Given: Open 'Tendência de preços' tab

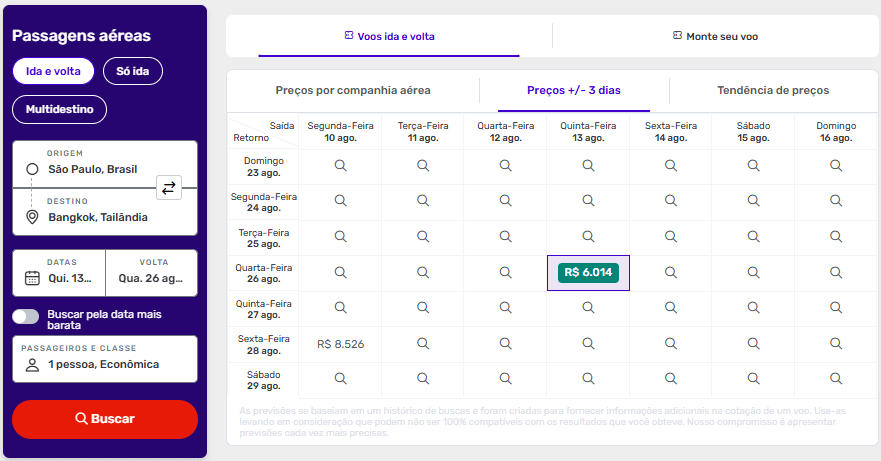Looking at the screenshot, I should click(773, 90).
